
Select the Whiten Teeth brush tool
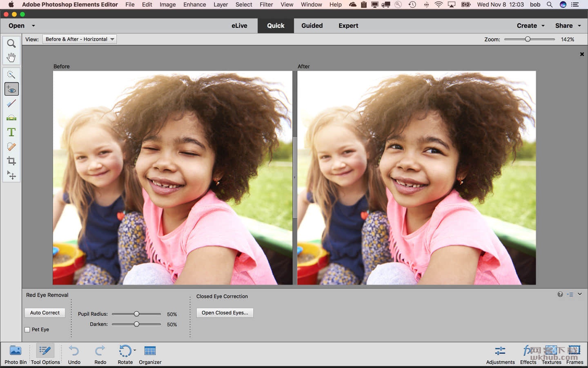11,103
